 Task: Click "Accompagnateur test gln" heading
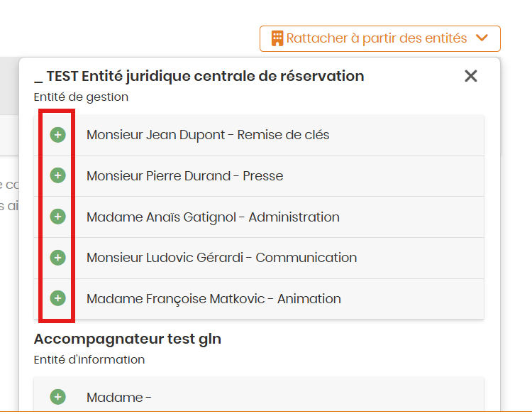pyautogui.click(x=128, y=339)
